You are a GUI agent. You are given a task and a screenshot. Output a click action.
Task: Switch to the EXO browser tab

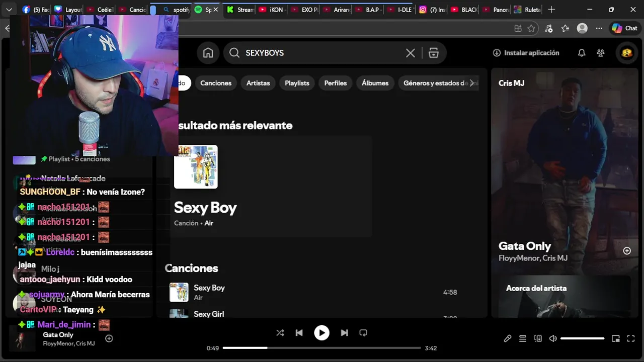point(304,10)
